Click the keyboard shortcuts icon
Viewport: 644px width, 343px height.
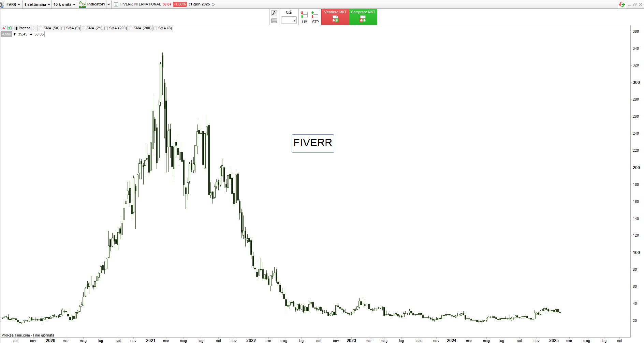[274, 21]
